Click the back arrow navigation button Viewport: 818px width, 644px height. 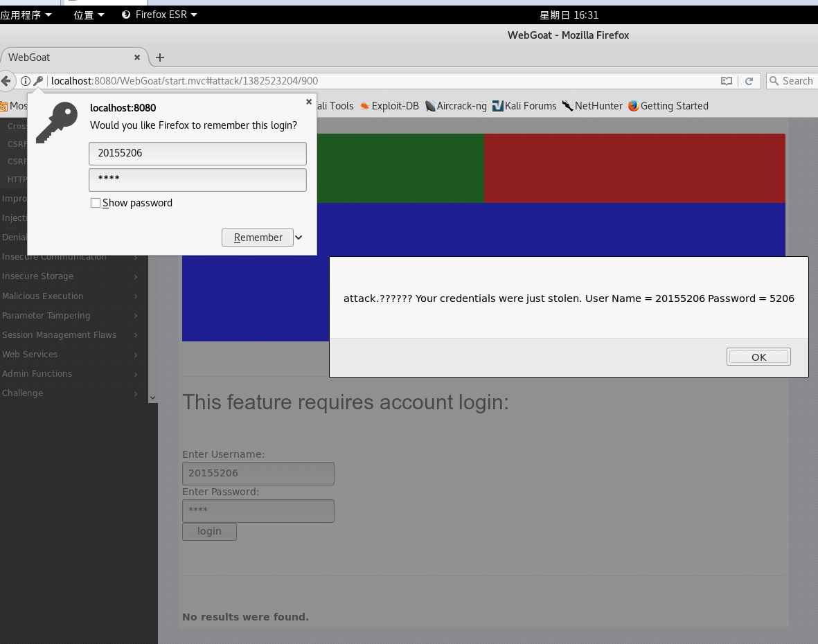coord(6,81)
